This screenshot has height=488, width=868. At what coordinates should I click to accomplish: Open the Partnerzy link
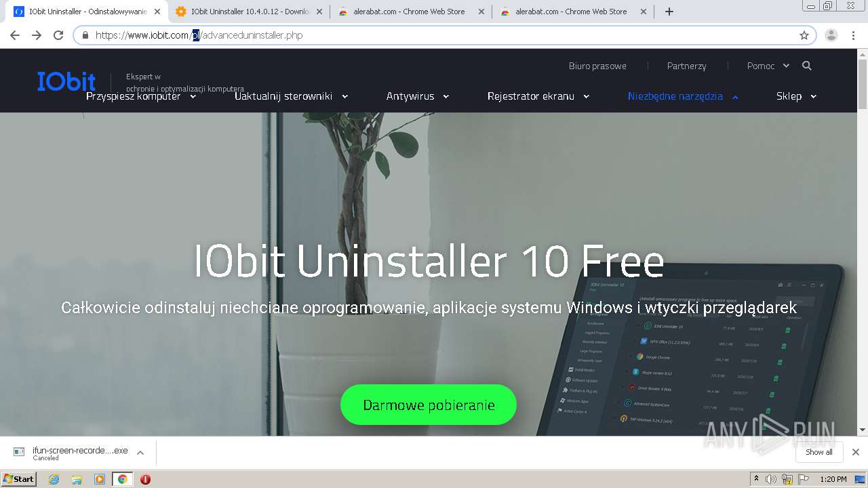click(686, 66)
